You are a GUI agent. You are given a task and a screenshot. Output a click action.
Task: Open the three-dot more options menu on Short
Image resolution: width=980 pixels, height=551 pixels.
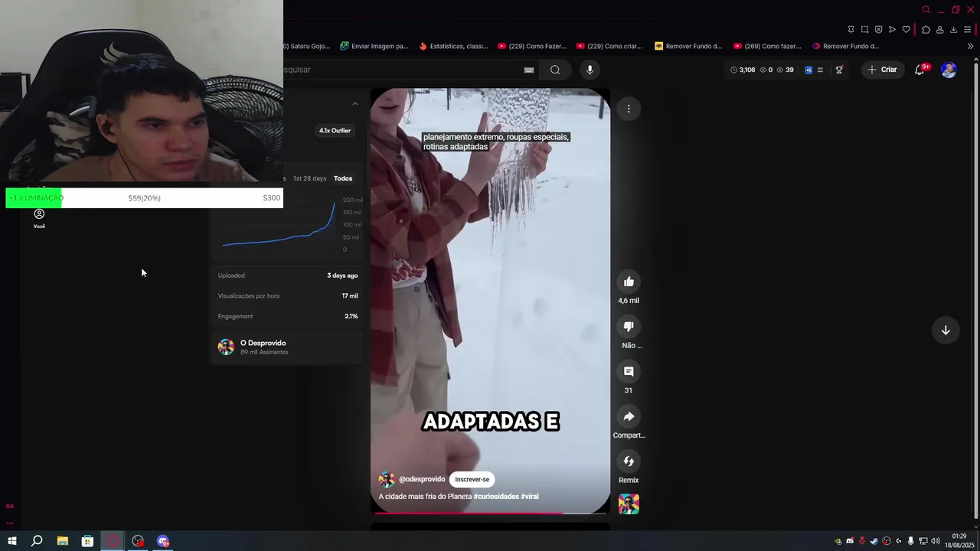pyautogui.click(x=629, y=109)
